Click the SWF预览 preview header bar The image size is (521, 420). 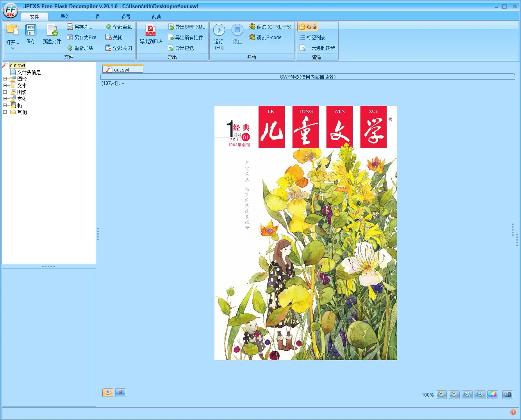[x=308, y=77]
